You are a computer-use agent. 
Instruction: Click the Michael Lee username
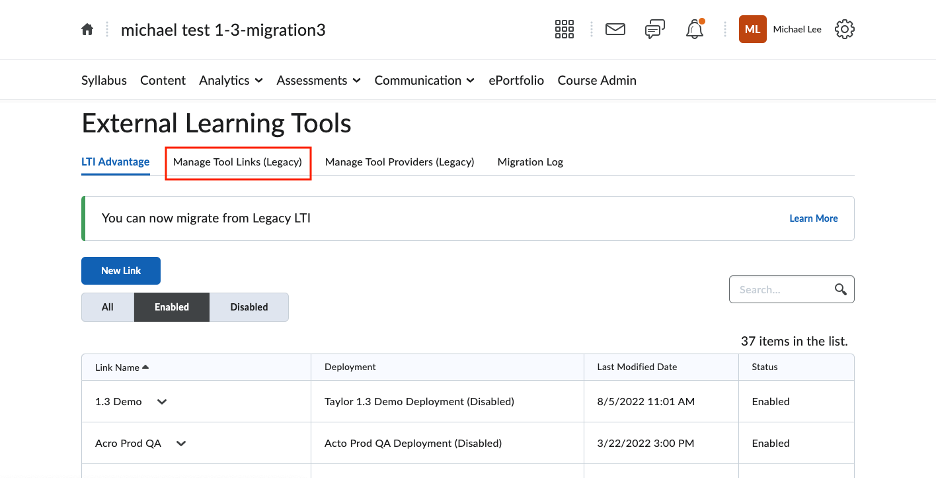(797, 29)
